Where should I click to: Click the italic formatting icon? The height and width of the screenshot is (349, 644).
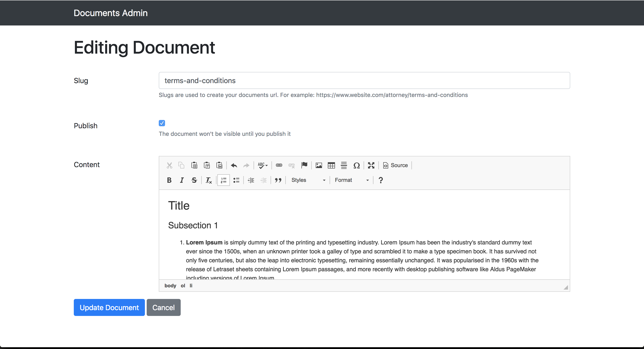pyautogui.click(x=181, y=180)
